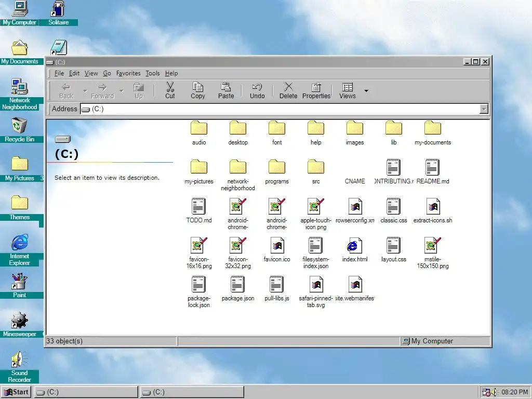Viewport: 532px width, 399px height.
Task: Open the View menu
Action: (x=91, y=73)
